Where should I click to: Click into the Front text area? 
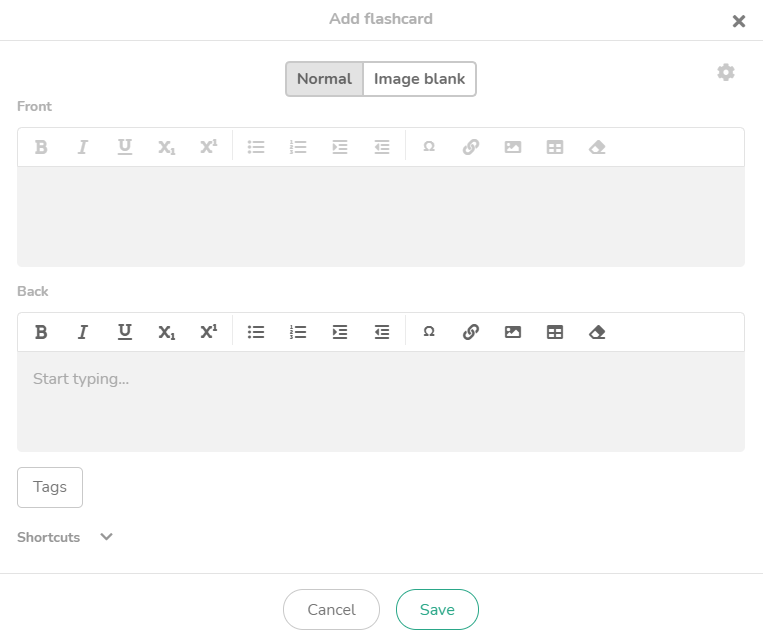tap(380, 216)
